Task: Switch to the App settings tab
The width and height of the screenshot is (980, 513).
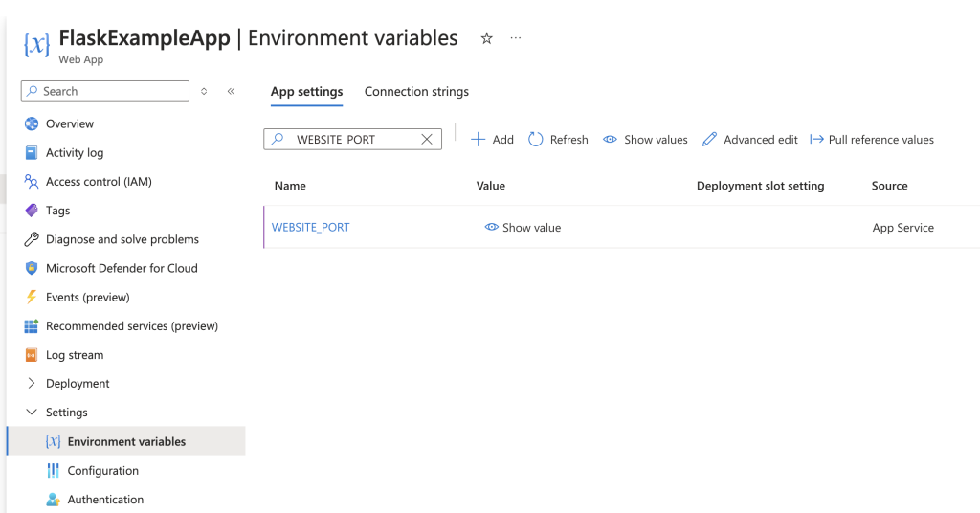Action: 307,91
